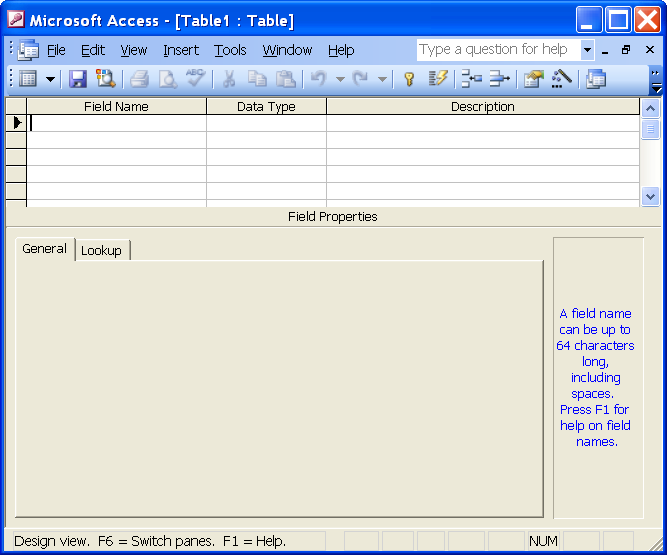
Task: Select the Lookup tab in Field Properties
Action: pyautogui.click(x=102, y=250)
